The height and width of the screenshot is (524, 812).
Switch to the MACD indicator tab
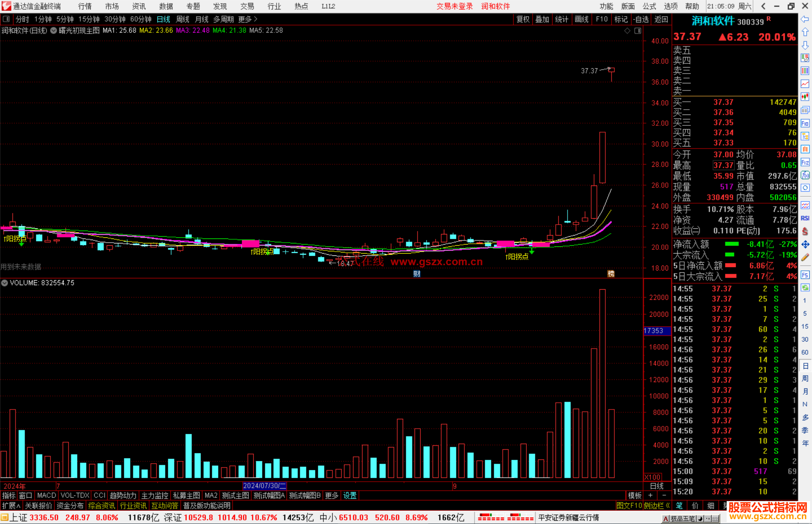coord(47,495)
